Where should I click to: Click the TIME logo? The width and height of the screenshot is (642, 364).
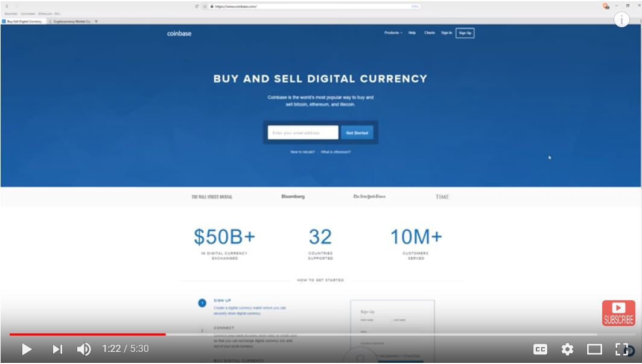pos(442,196)
